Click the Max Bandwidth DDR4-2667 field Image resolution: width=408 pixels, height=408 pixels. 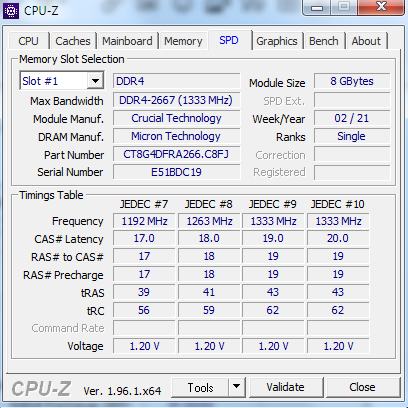(x=176, y=100)
